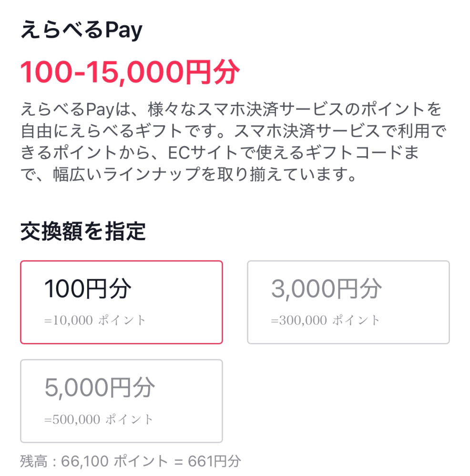The image size is (470, 476).
Task: Select the pink-bordered exchange card
Action: (121, 302)
